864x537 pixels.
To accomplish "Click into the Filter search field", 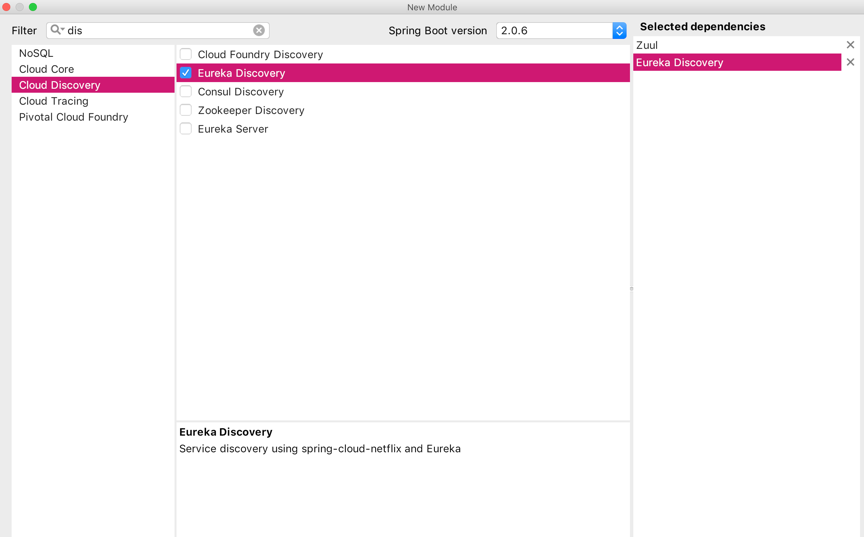I will [158, 30].
